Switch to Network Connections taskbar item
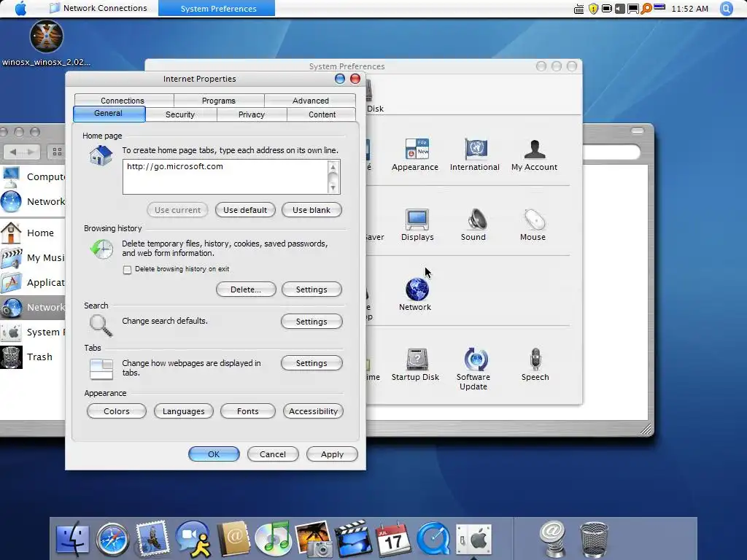 point(98,8)
